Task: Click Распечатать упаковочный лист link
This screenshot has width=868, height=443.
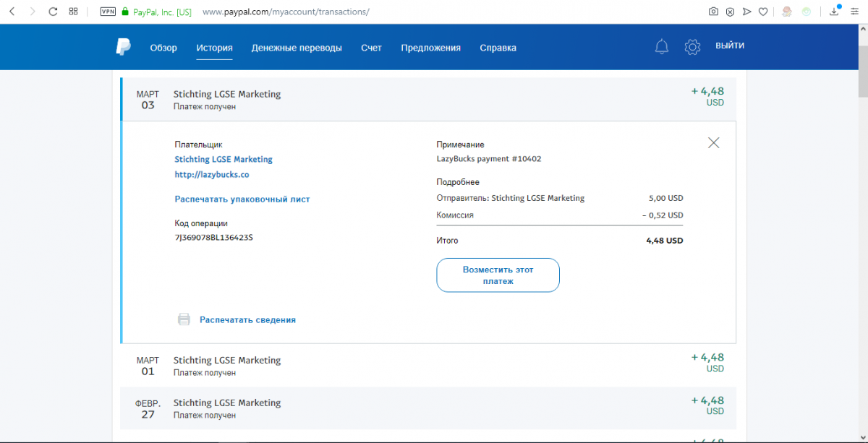Action: point(242,199)
